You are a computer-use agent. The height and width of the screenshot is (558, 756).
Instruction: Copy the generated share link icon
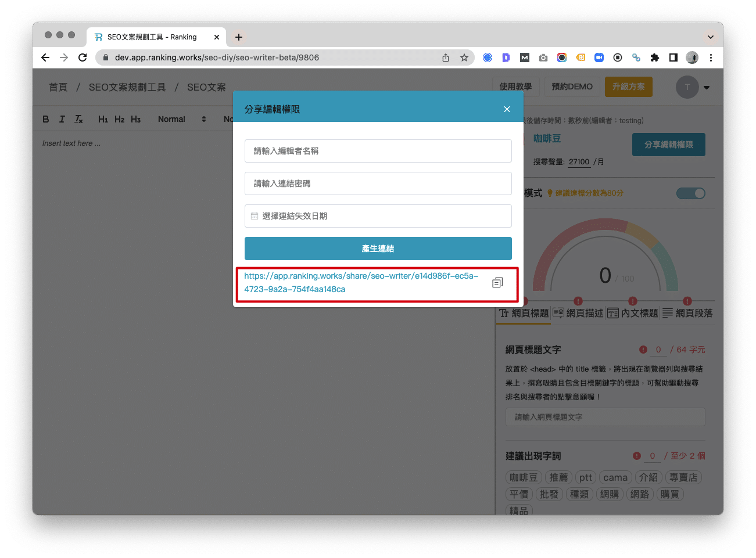497,283
